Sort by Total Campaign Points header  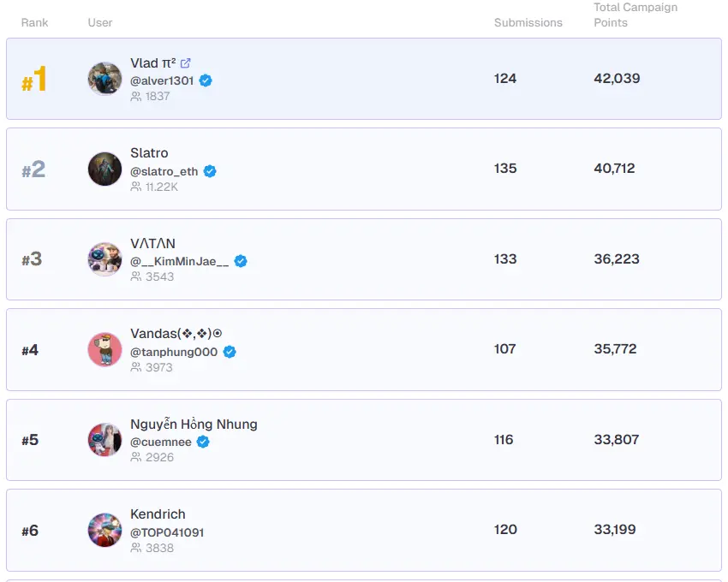[x=635, y=15]
